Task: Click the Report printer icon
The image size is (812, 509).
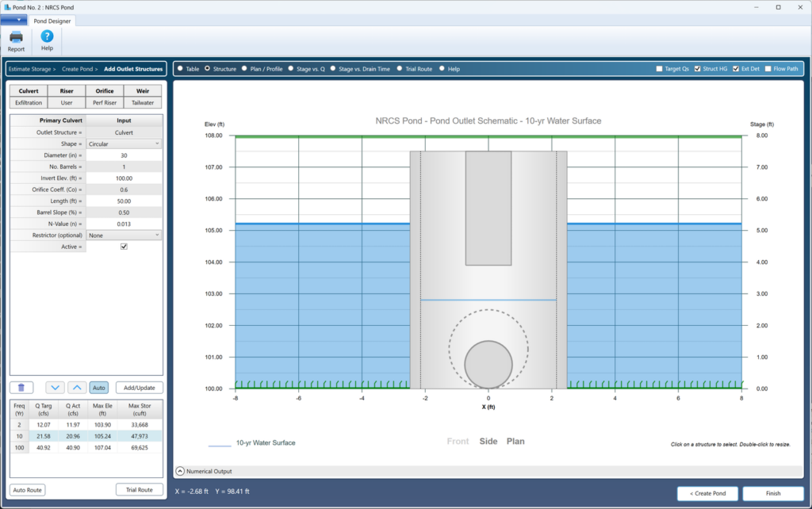Action: [16, 36]
